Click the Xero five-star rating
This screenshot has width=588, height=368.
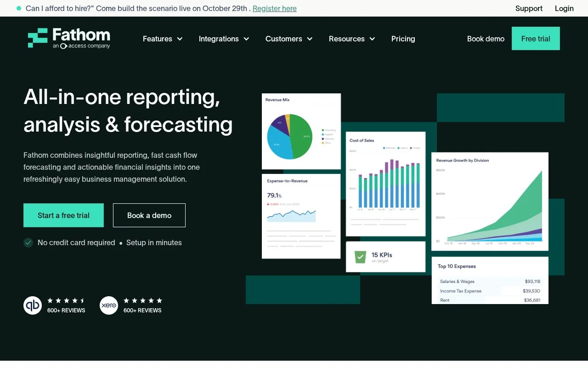[x=143, y=300]
